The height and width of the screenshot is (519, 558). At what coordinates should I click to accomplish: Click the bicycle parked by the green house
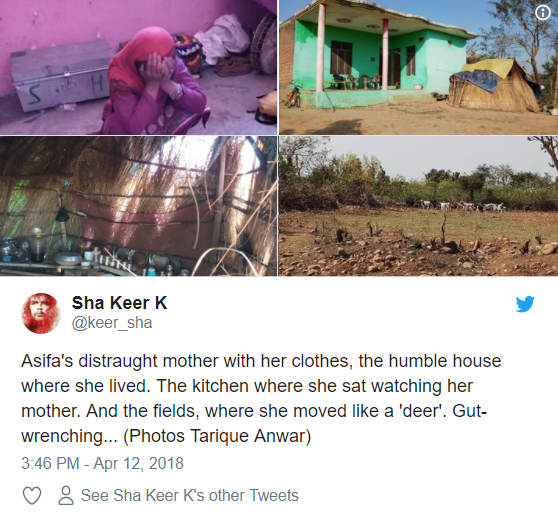point(294,94)
